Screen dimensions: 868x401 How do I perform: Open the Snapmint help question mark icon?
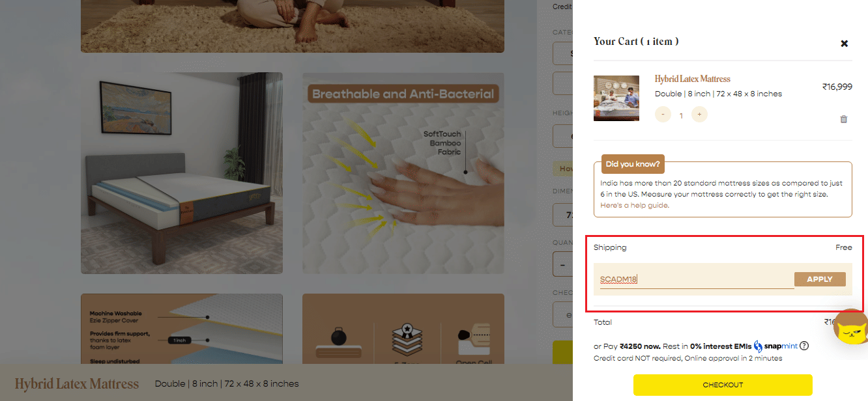click(x=804, y=346)
